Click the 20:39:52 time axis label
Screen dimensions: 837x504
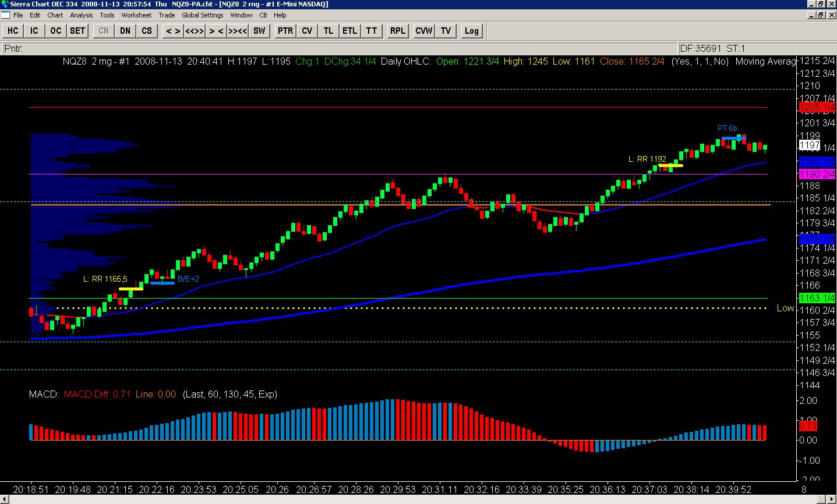point(733,489)
